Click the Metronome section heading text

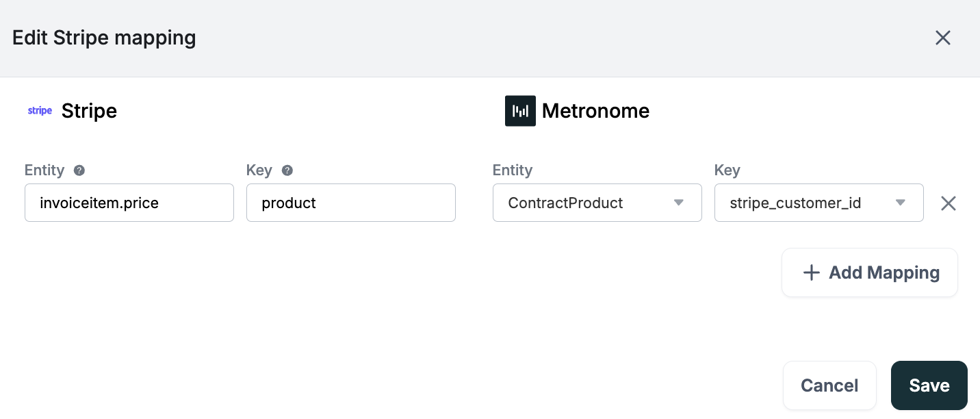pos(595,111)
